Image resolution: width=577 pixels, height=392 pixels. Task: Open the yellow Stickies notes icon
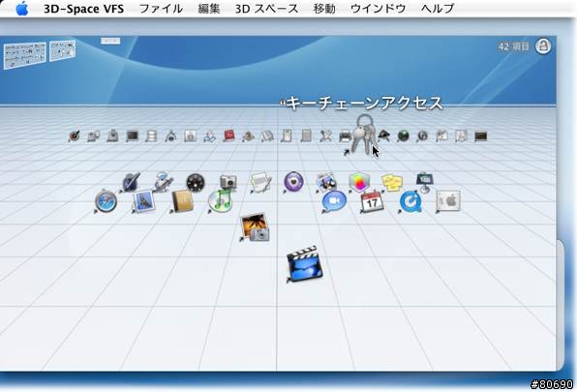tap(392, 182)
